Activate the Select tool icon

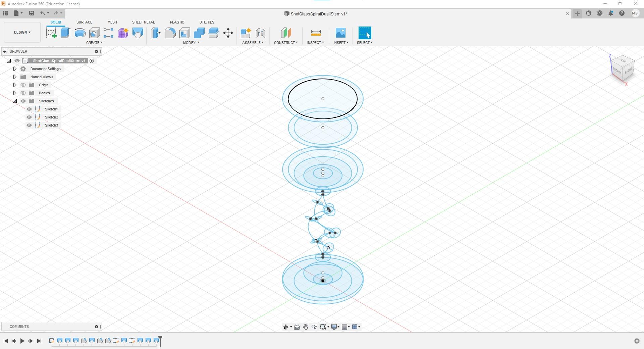pos(365,33)
